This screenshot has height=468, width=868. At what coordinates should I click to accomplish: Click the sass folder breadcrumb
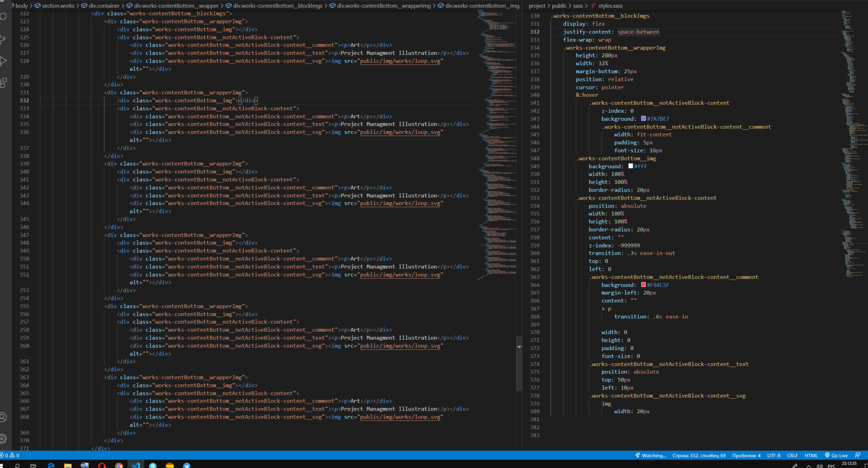(578, 6)
